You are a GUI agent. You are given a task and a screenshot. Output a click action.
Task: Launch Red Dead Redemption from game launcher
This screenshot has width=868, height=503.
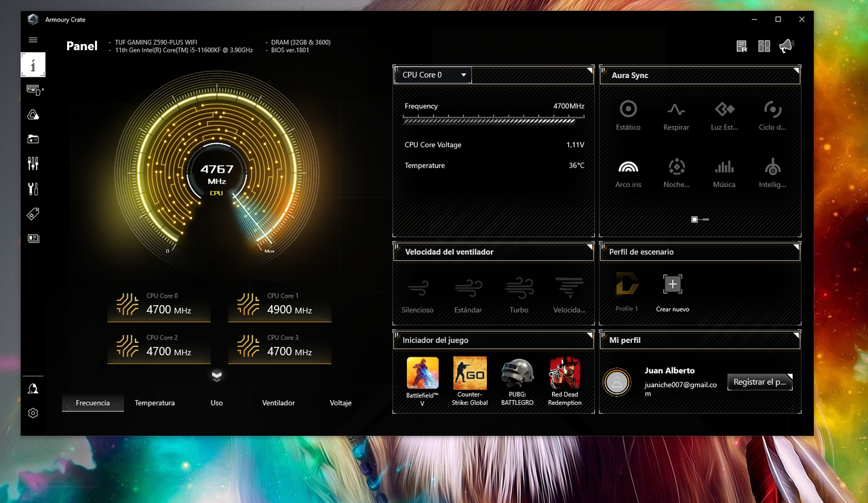[x=565, y=382]
